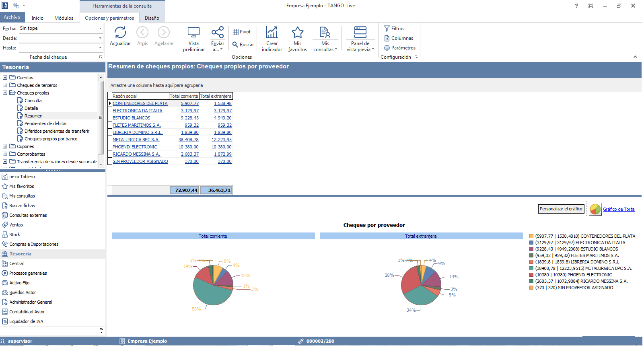
Task: Switch to the Inicio tab
Action: (x=37, y=18)
